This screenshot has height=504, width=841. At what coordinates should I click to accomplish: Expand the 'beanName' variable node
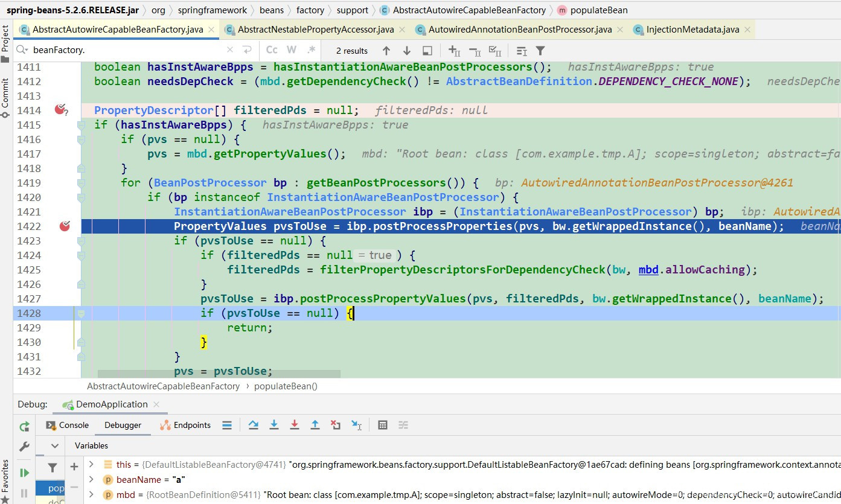click(x=91, y=479)
